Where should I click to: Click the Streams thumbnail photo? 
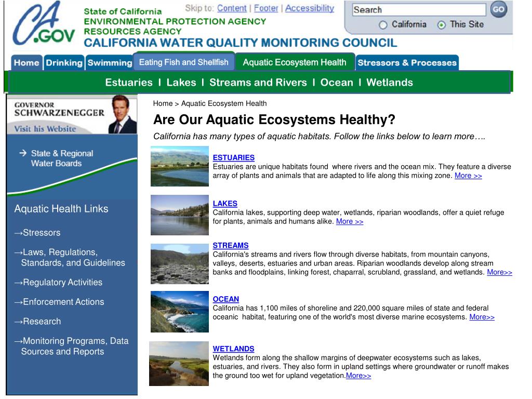179,264
